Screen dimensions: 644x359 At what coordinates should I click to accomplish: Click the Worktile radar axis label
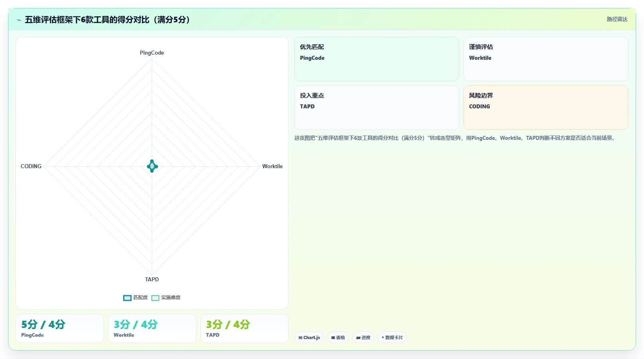point(272,166)
